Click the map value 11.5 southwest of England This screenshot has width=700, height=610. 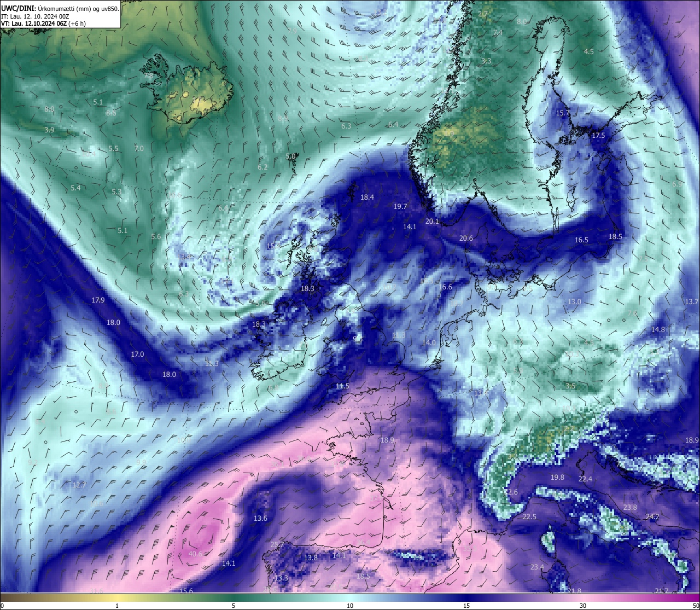342,386
